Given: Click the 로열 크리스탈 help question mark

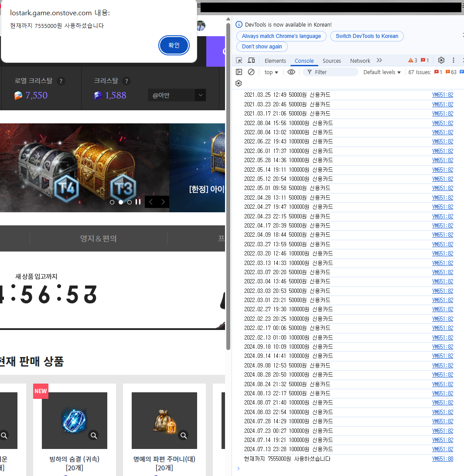Looking at the screenshot, I should point(61,81).
